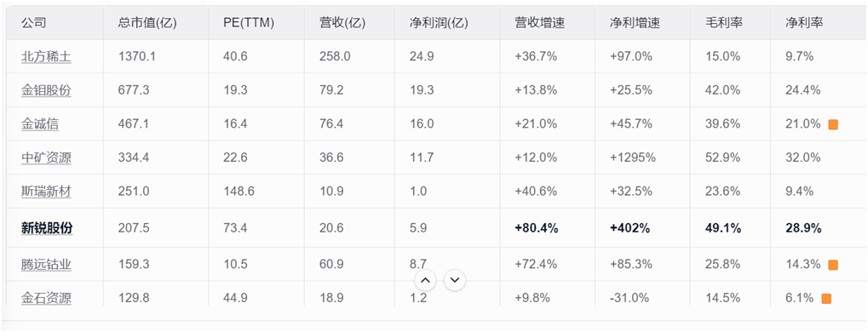The image size is (868, 332).
Task: Sort by 营收(亿) column header
Action: (342, 23)
